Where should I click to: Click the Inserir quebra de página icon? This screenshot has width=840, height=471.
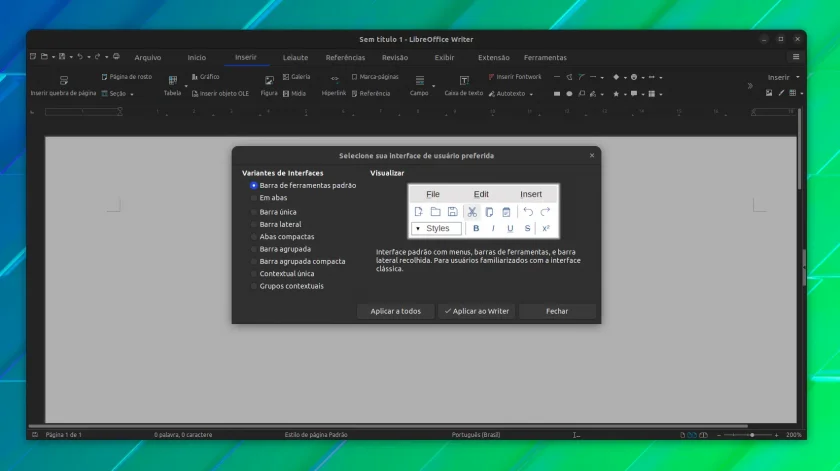[64, 80]
